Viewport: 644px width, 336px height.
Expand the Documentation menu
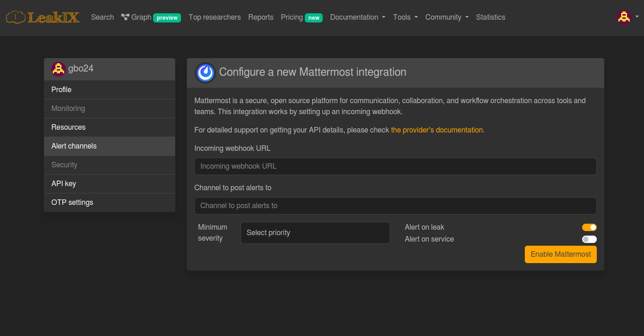[358, 17]
